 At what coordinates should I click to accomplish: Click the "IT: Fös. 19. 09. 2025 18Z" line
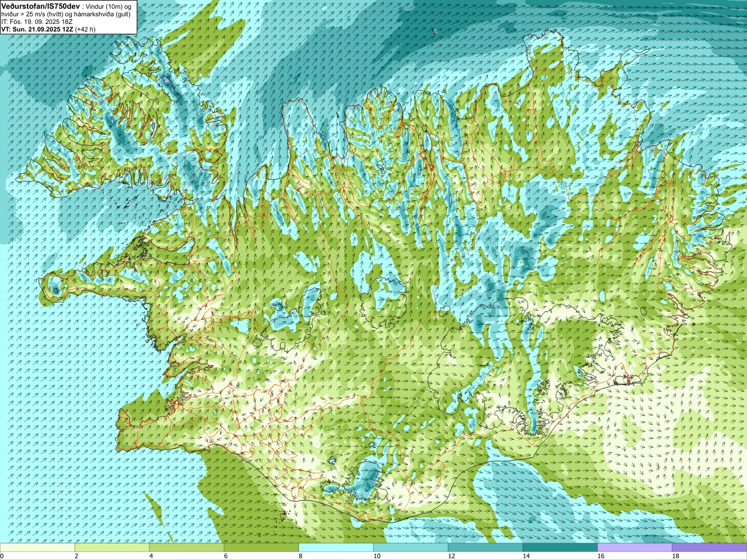point(37,22)
